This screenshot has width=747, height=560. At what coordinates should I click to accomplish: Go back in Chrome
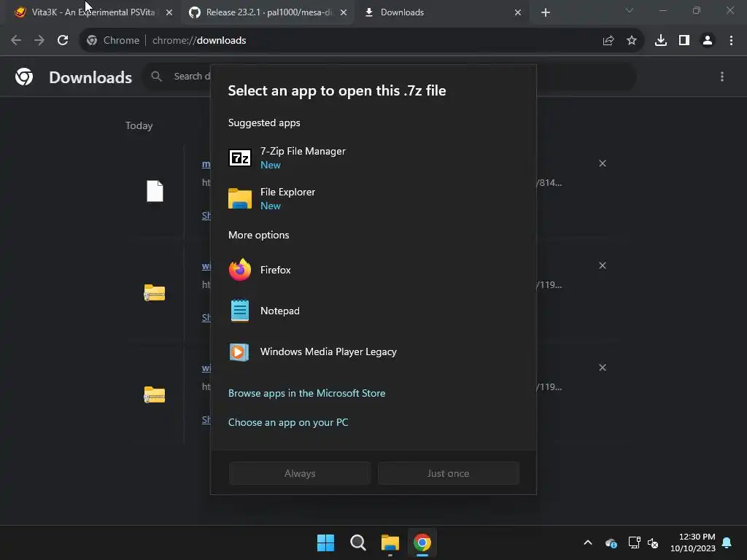[16, 41]
